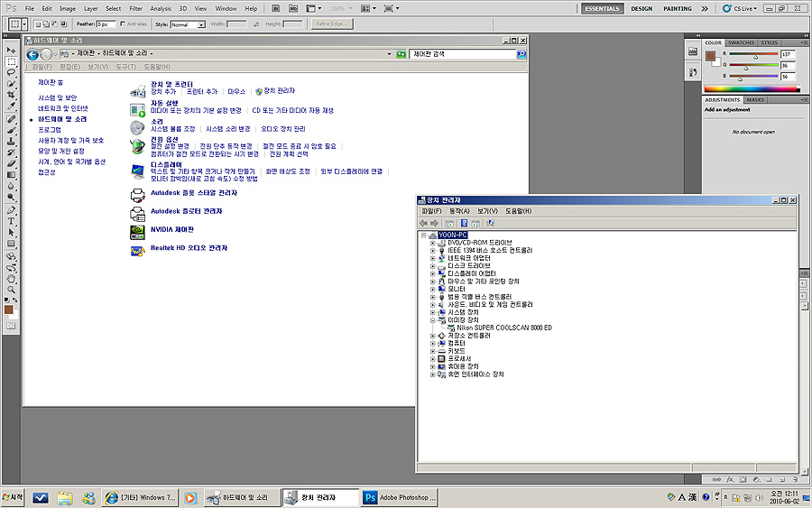Switch to the Design workspace
The image size is (812, 508).
coord(641,8)
